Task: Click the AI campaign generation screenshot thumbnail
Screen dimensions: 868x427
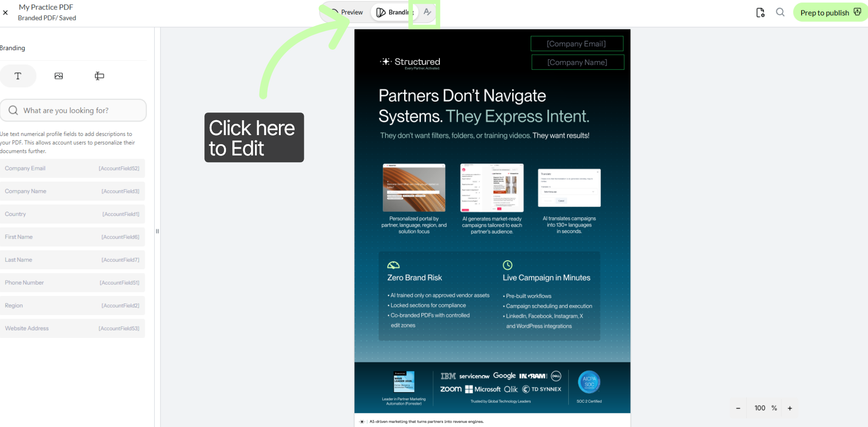Action: click(492, 188)
